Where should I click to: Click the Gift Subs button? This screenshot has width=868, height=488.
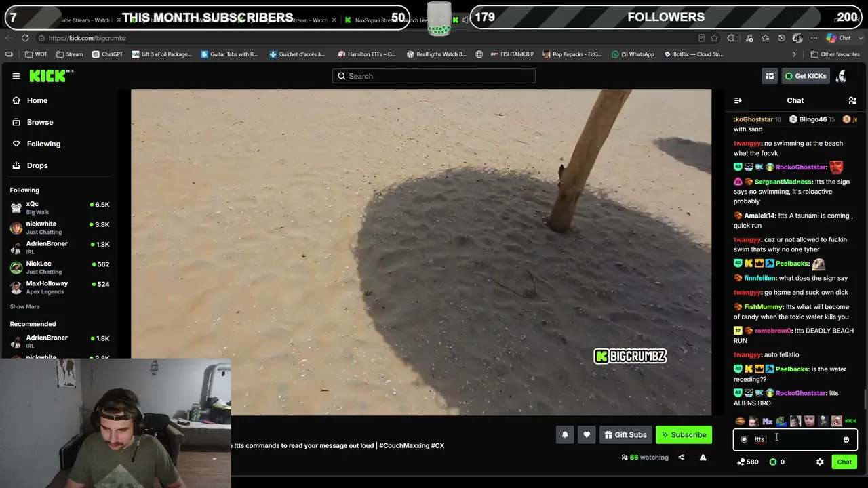point(625,435)
